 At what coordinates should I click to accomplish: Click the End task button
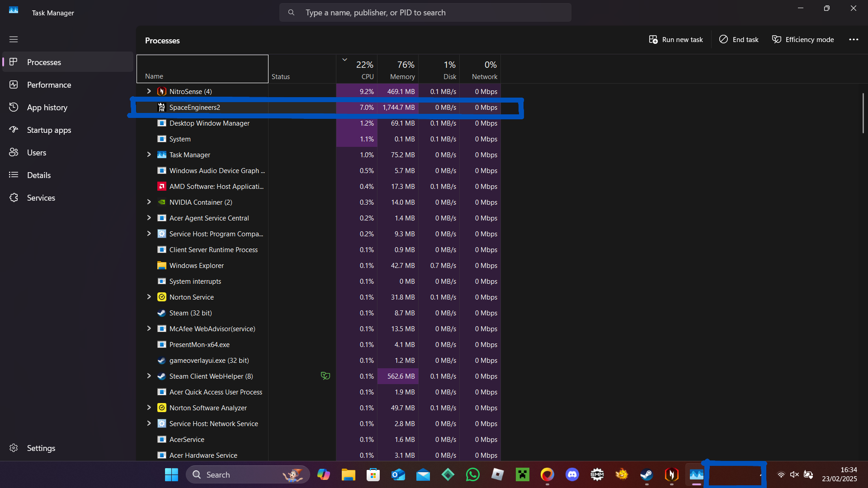click(x=739, y=40)
